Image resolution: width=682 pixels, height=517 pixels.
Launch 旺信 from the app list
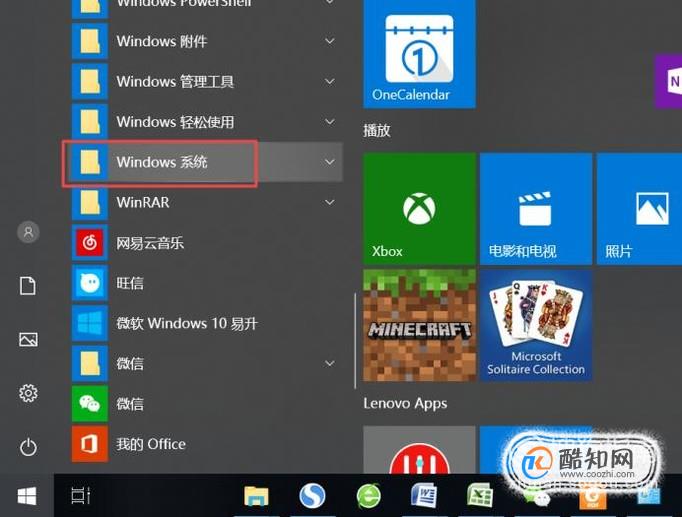[207, 283]
